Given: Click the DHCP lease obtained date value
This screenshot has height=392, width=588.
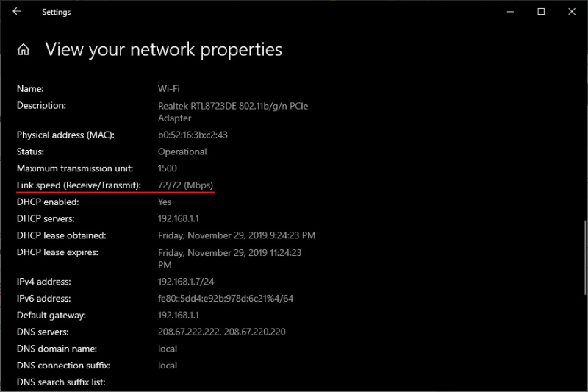Looking at the screenshot, I should (236, 235).
